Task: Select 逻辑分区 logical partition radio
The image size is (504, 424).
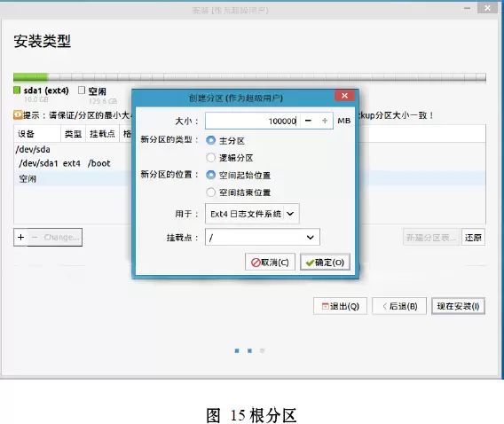Action: click(211, 157)
